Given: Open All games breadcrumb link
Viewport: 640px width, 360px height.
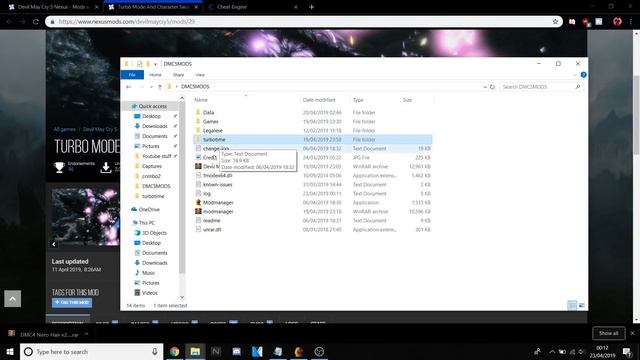Looking at the screenshot, I should coord(64,129).
